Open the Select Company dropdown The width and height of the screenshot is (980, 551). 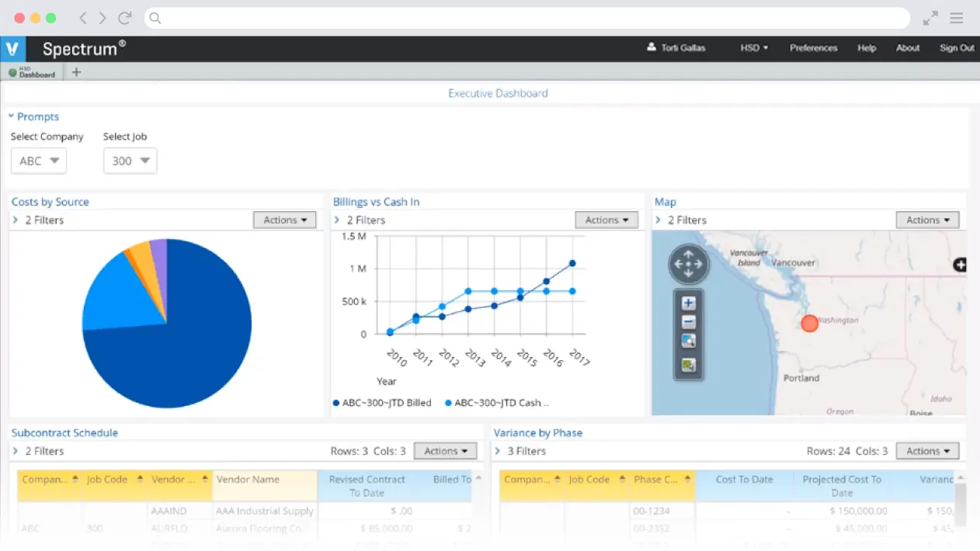(x=39, y=161)
